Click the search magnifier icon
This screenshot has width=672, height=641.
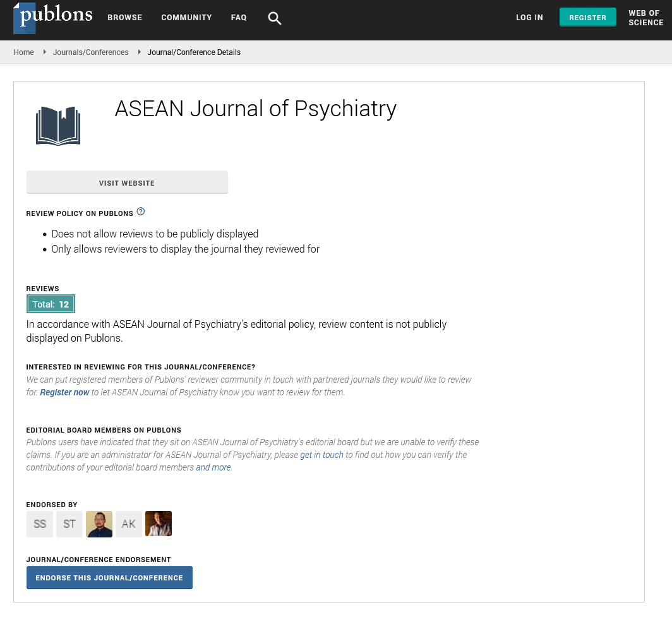(274, 18)
